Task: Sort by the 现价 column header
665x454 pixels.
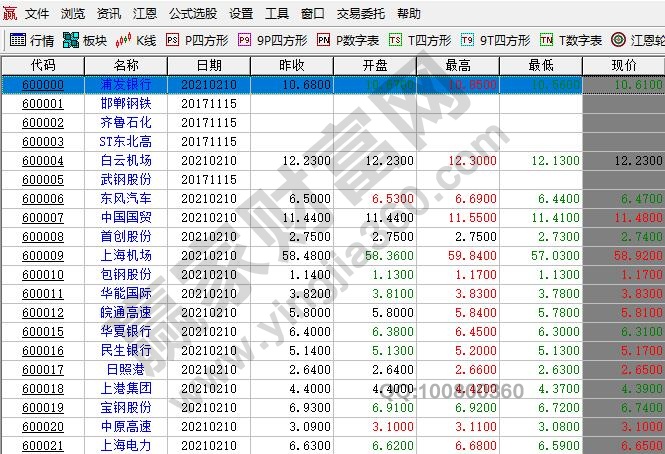Action: (623, 65)
